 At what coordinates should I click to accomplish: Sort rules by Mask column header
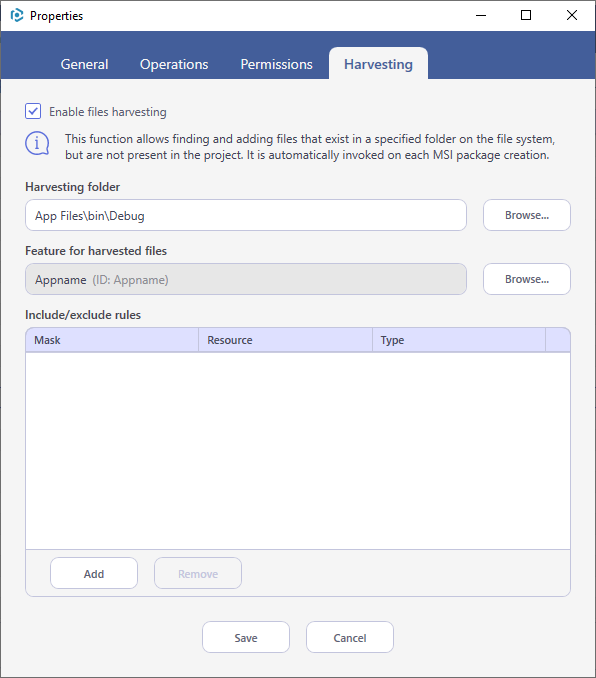coord(112,340)
